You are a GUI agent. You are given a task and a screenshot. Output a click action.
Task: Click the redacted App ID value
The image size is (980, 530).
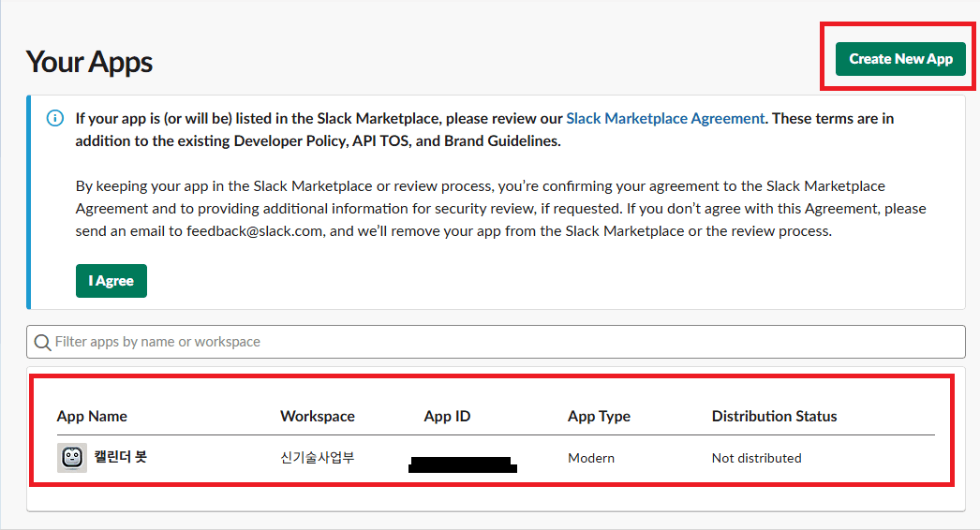pos(463,464)
